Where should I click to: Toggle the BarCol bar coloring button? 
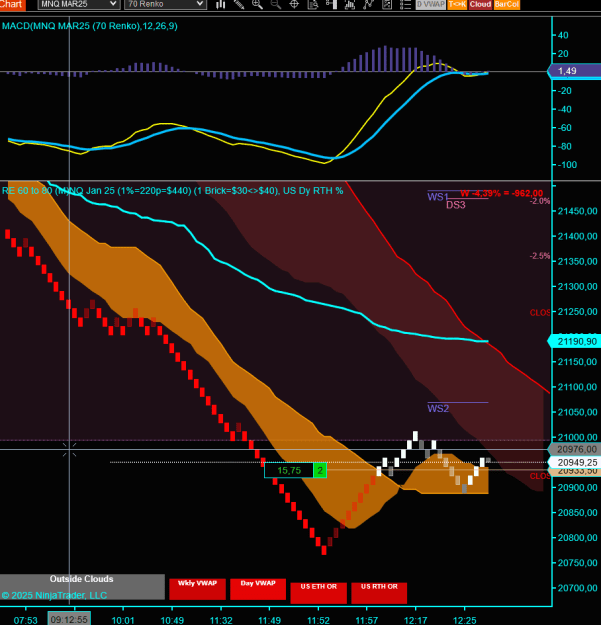[x=507, y=4]
